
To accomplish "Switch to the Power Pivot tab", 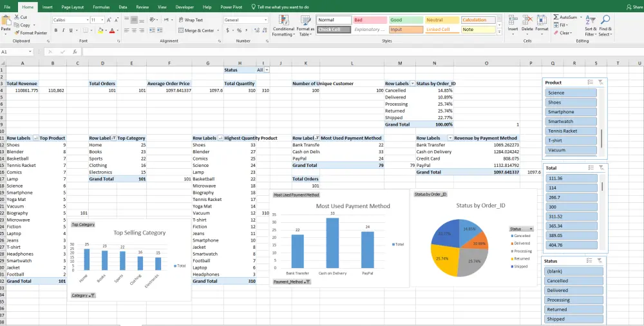I will point(231,7).
